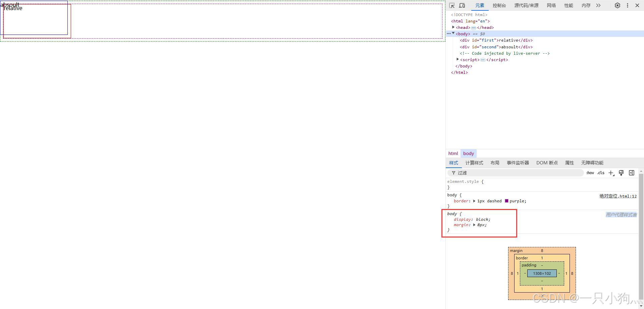
Task: Expand the border shorthand property triangle
Action: pyautogui.click(x=474, y=201)
